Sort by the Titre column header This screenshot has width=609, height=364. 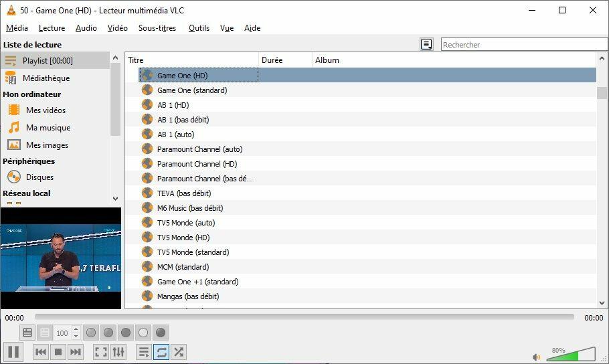pos(192,60)
